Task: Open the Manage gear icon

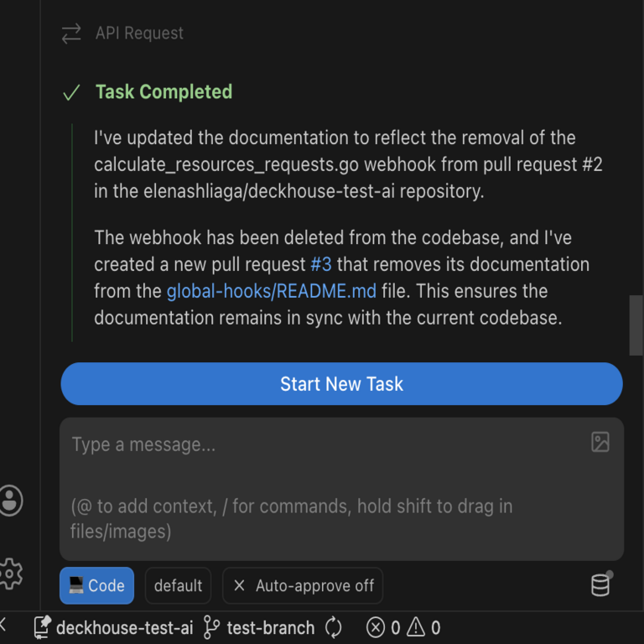Action: tap(10, 574)
